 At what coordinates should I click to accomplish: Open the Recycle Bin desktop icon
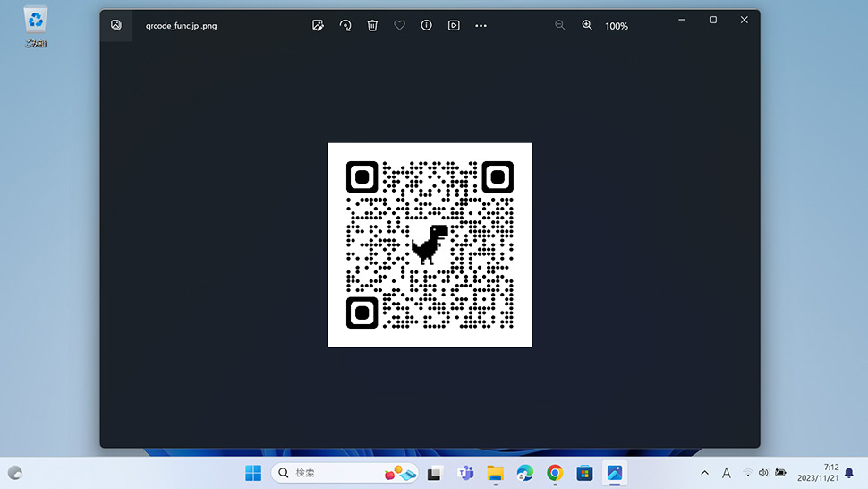[36, 26]
